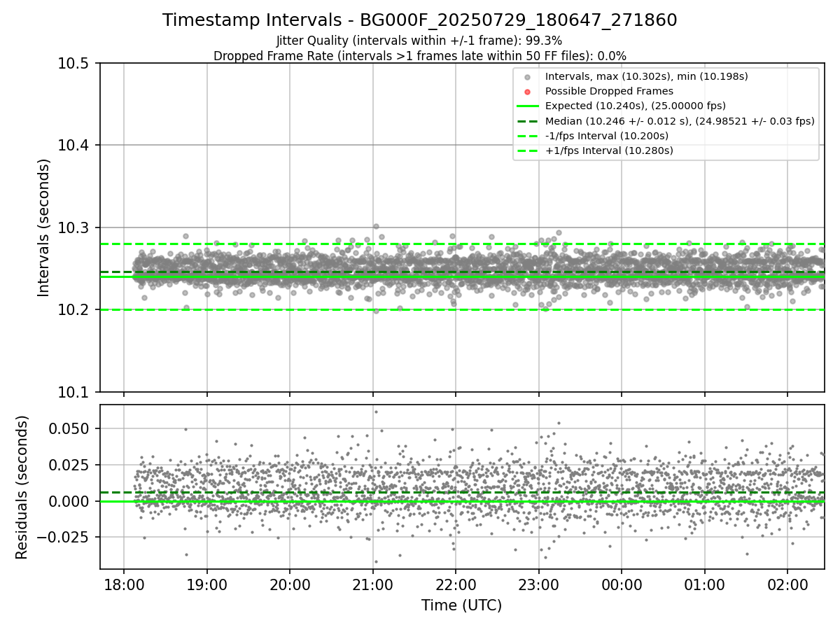Click the "Intervals (seconds)" y-axis label
840x630 pixels.
(44, 227)
